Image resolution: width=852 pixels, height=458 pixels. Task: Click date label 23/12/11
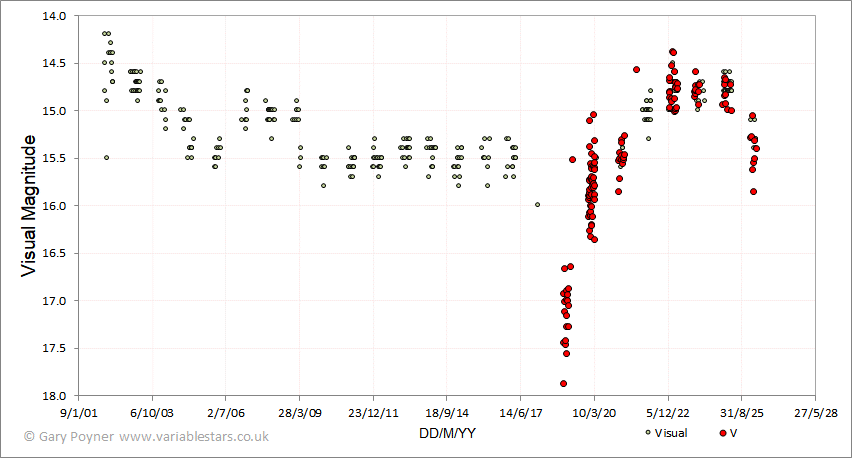(373, 413)
